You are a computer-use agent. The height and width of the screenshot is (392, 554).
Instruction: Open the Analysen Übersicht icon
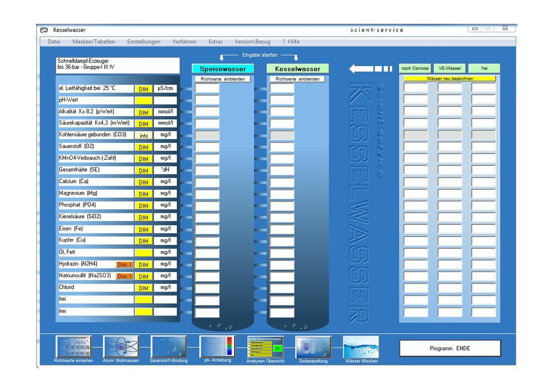click(265, 346)
